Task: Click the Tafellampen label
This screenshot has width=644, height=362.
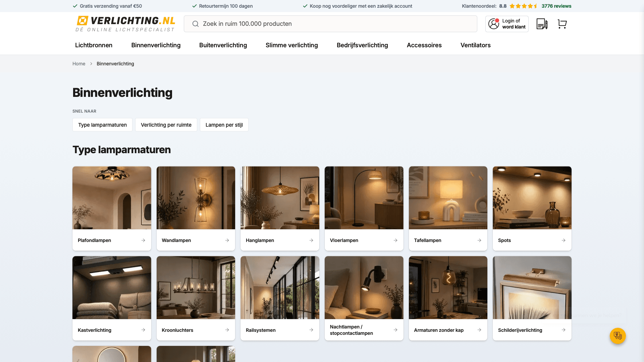Action: 428,240
